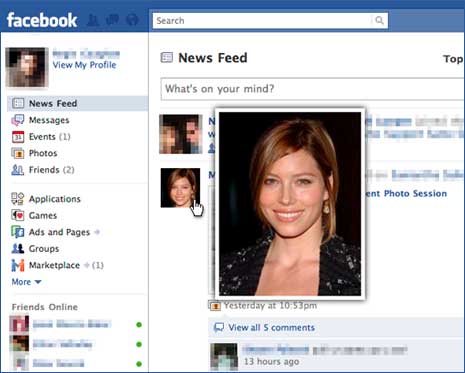465x373 pixels.
Task: Open the messages icon in top bar
Action: (112, 20)
